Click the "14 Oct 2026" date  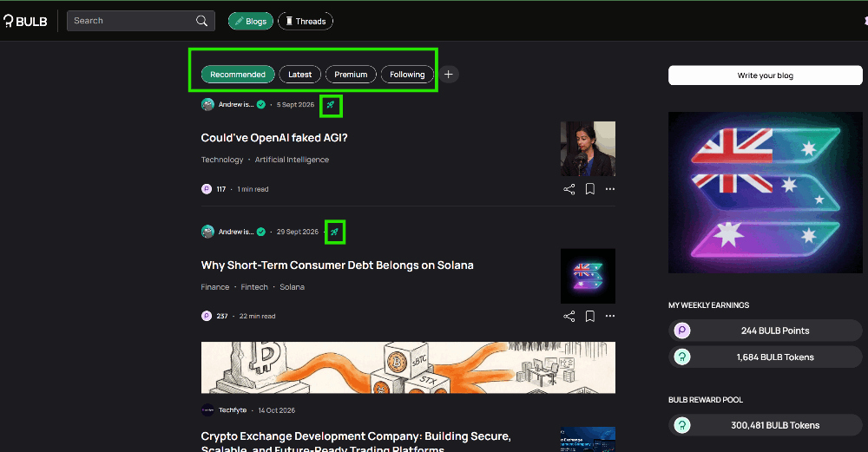tap(276, 410)
